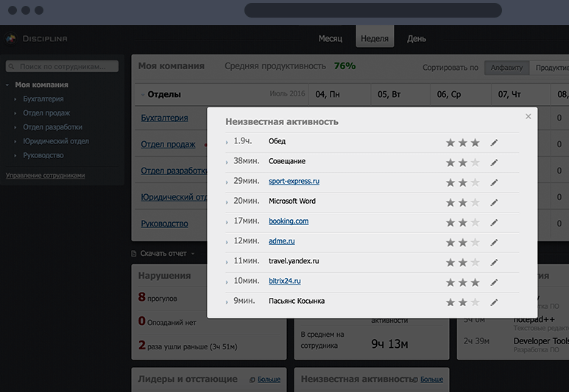The image size is (569, 392).
Task: Click the 8 прогулов violation entry
Action: coord(158,298)
